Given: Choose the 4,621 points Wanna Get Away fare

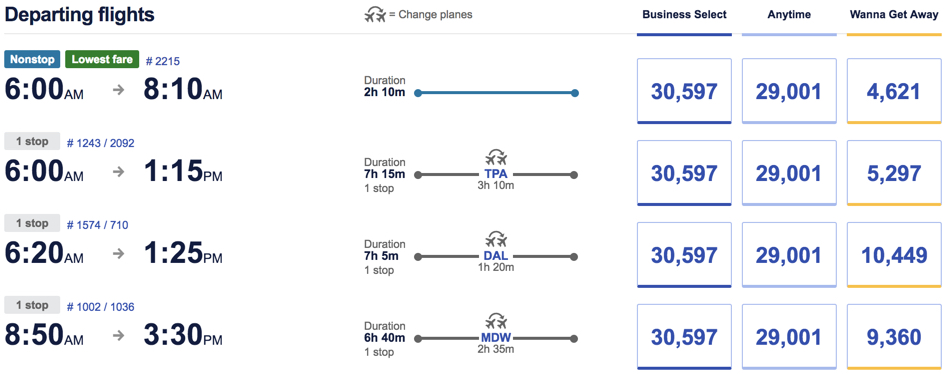Looking at the screenshot, I should click(894, 91).
